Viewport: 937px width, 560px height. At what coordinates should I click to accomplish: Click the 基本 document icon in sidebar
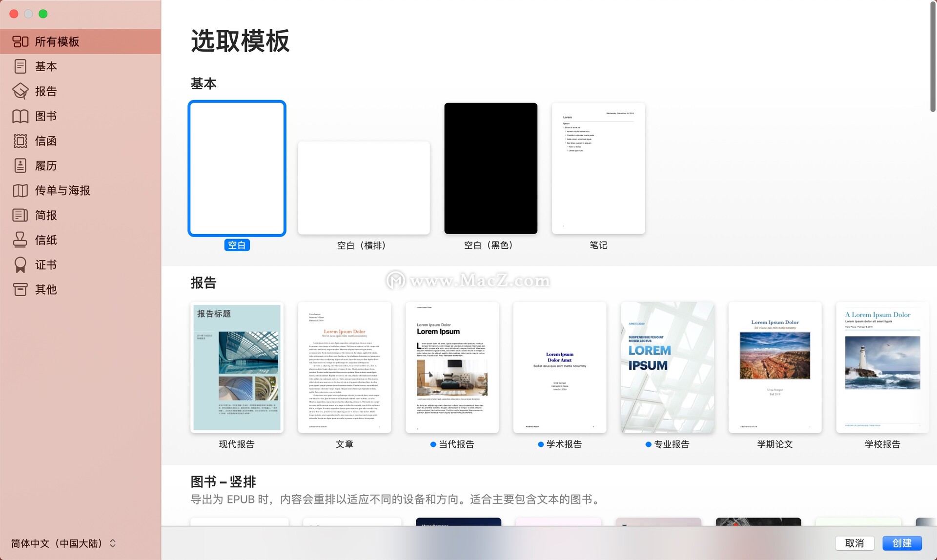[x=20, y=66]
